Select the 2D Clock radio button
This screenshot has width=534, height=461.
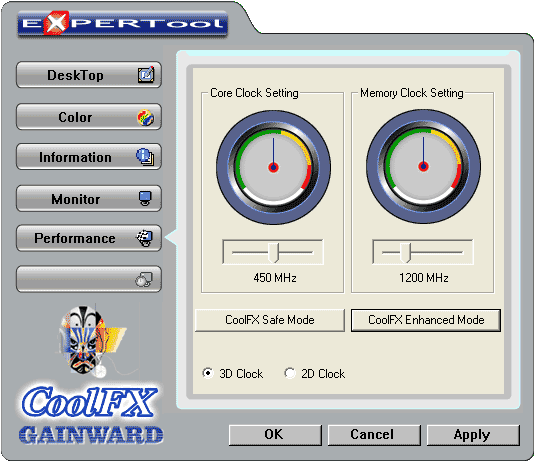[290, 373]
